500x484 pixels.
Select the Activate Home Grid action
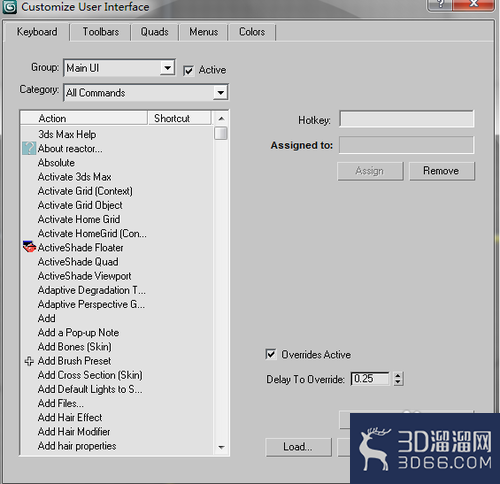point(79,219)
